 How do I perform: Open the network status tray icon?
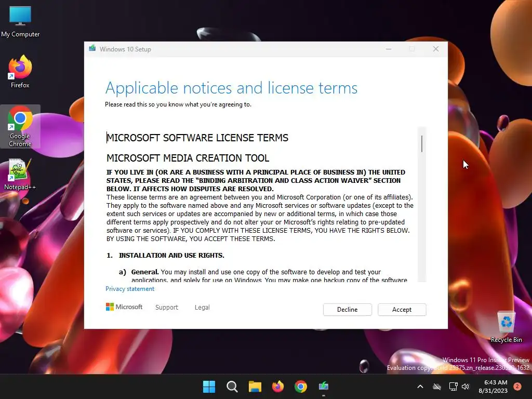[453, 387]
